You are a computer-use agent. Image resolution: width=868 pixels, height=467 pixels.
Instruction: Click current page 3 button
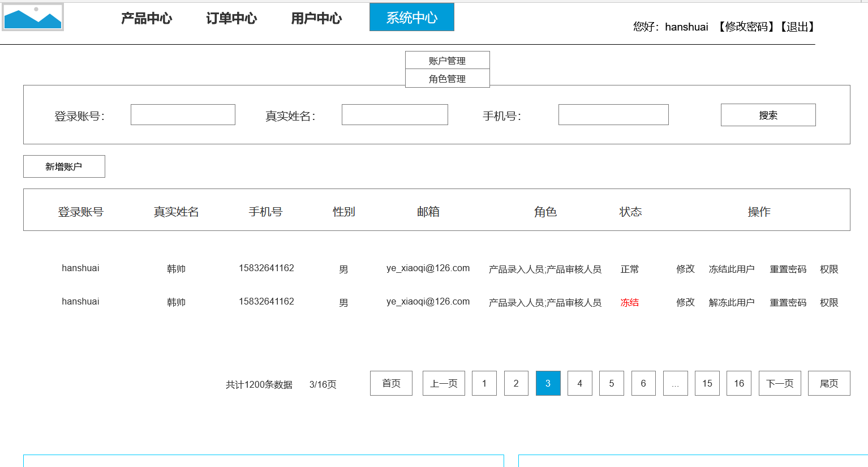(x=548, y=383)
